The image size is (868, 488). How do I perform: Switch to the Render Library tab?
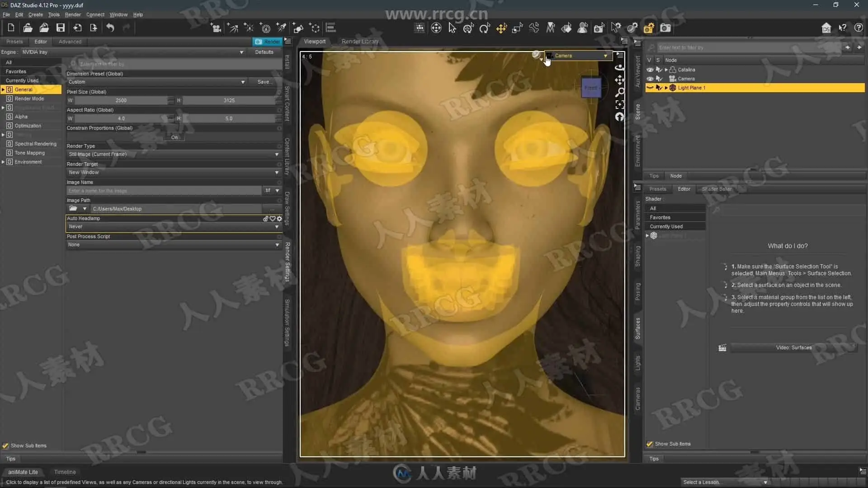point(360,41)
